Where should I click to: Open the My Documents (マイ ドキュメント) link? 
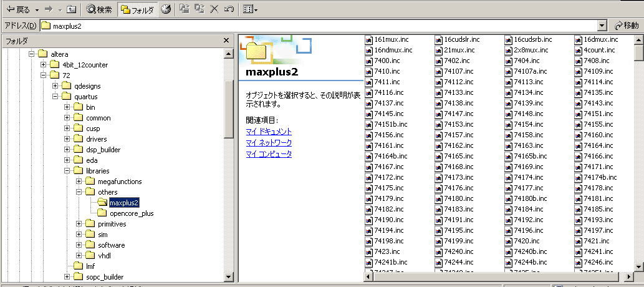pos(269,132)
